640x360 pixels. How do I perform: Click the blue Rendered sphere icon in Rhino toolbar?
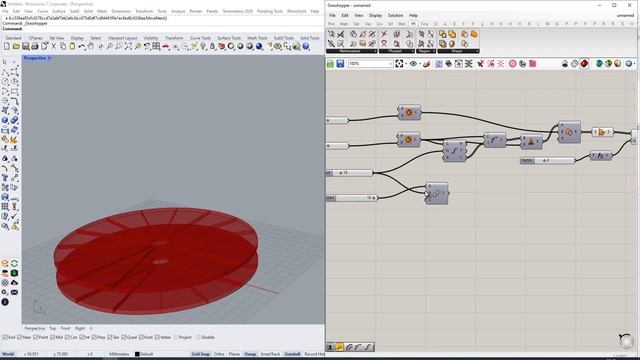click(x=259, y=47)
